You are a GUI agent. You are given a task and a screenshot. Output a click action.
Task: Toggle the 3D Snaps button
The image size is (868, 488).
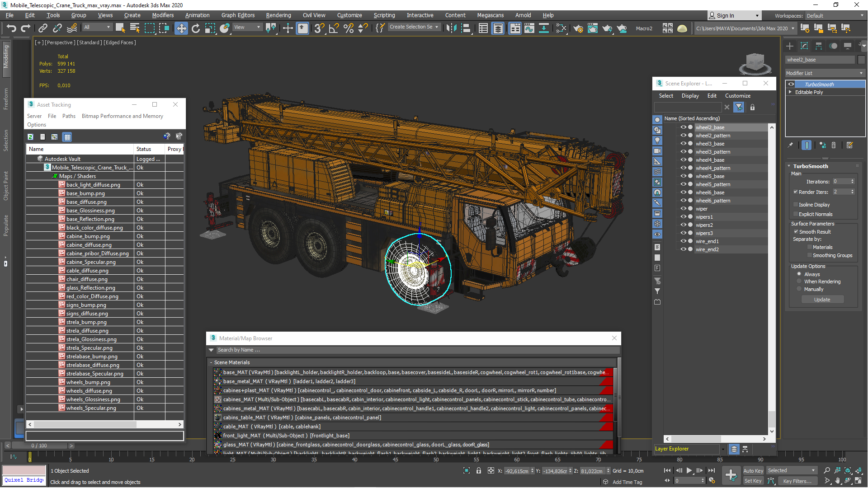(x=320, y=28)
